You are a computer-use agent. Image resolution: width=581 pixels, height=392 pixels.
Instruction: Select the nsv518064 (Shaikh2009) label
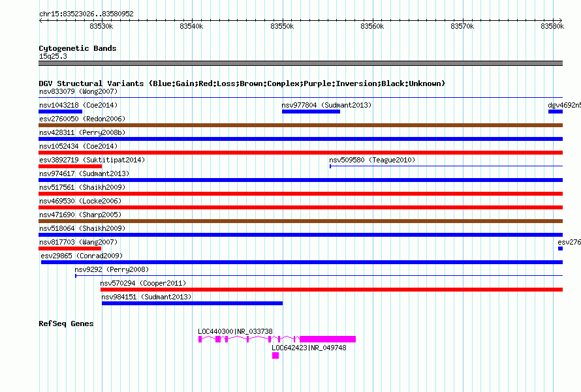pyautogui.click(x=82, y=228)
